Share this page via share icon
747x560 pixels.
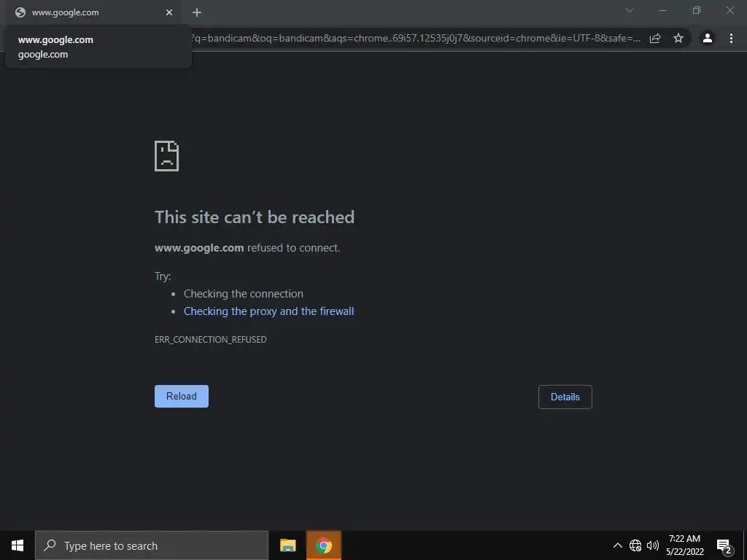(655, 38)
